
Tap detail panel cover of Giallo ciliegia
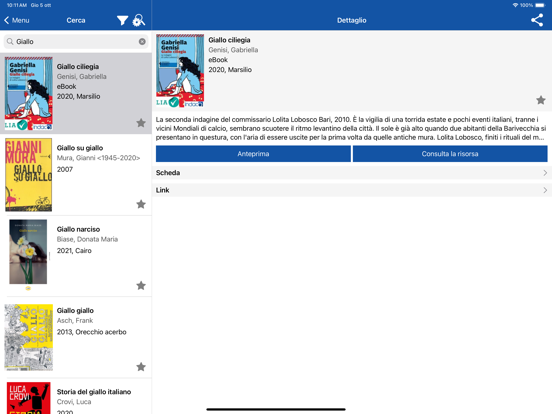pyautogui.click(x=180, y=71)
